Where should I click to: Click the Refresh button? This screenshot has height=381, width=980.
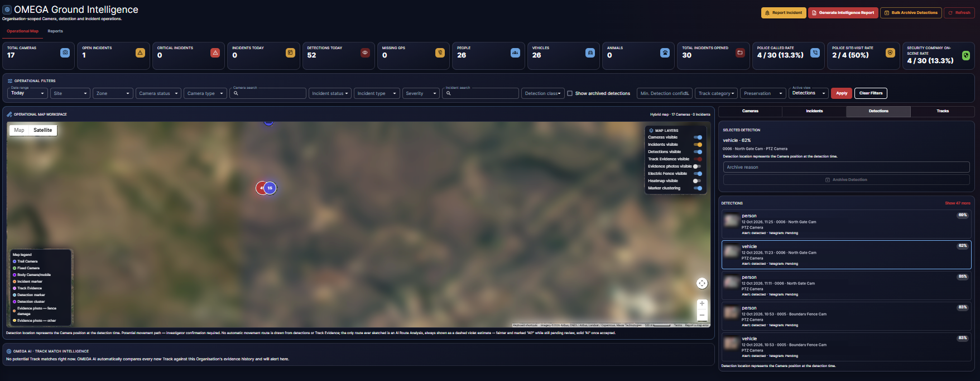coord(959,13)
